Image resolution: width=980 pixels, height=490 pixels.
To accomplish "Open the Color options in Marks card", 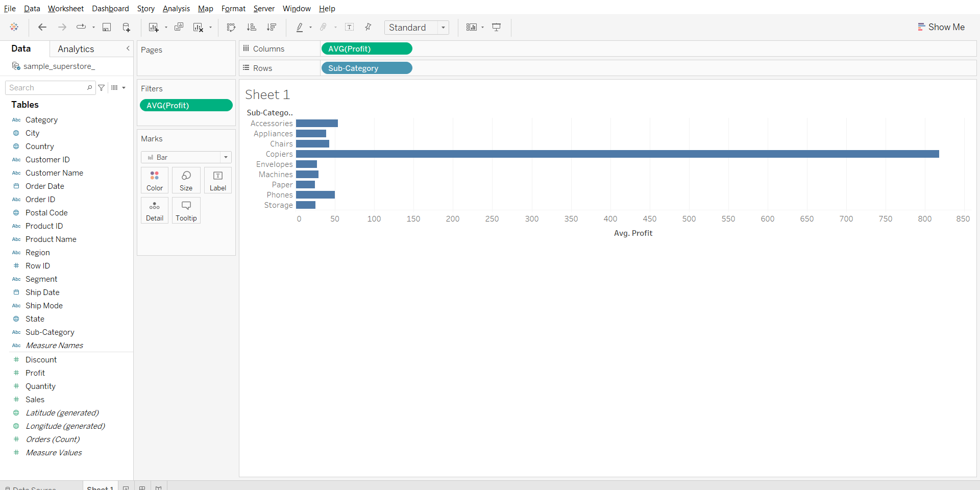I will (155, 180).
